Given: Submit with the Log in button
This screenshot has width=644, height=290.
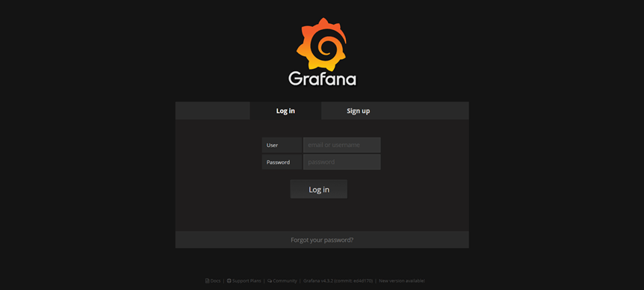Looking at the screenshot, I should (x=319, y=189).
